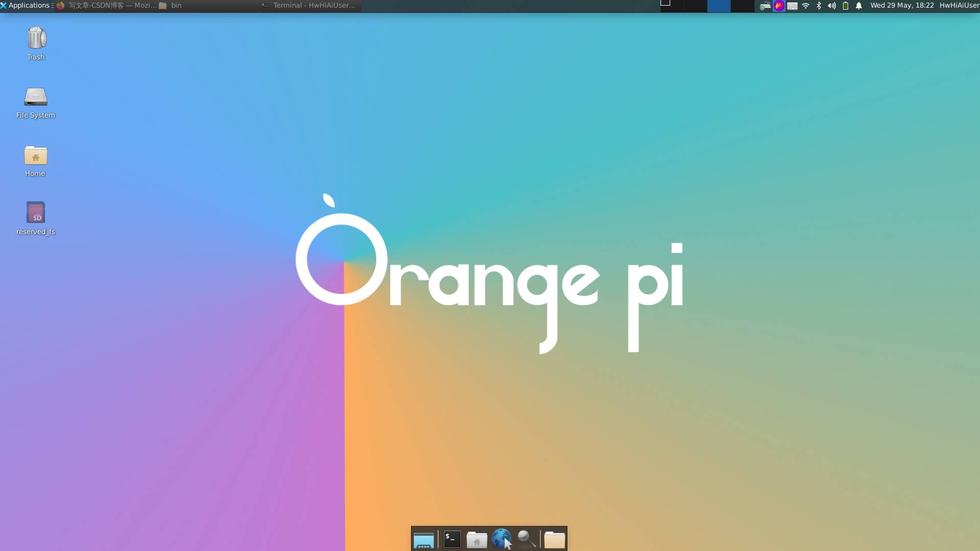This screenshot has height=551, width=980.
Task: Open the volume control speaker icon
Action: (x=832, y=6)
